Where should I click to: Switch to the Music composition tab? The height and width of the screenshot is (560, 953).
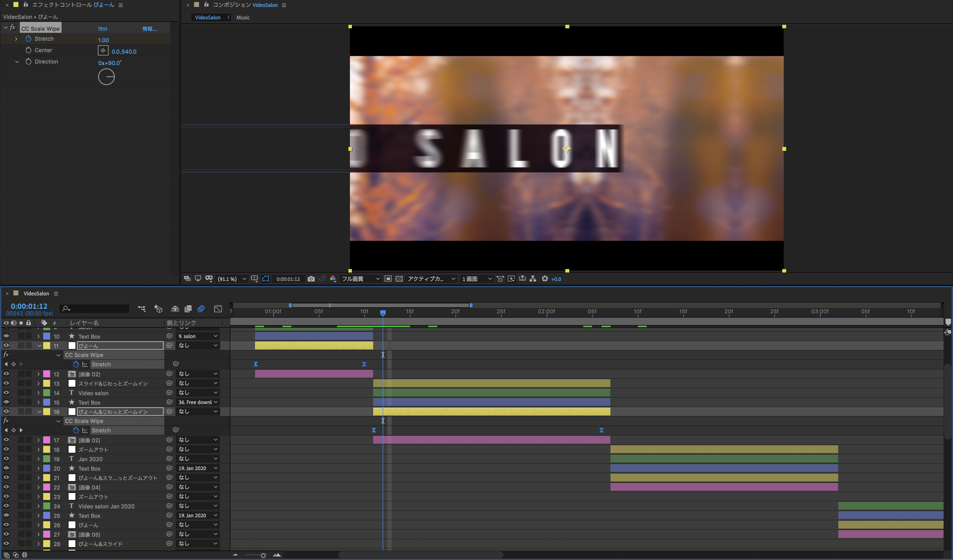[243, 18]
